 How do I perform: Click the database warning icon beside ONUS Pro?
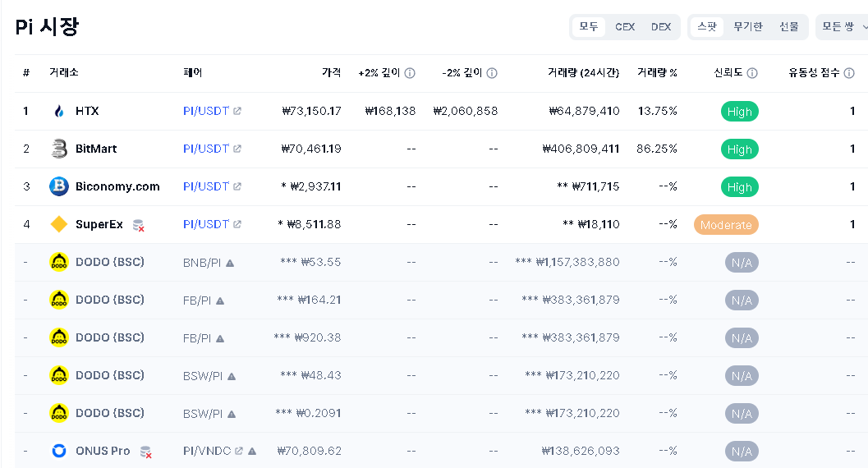[x=145, y=452]
